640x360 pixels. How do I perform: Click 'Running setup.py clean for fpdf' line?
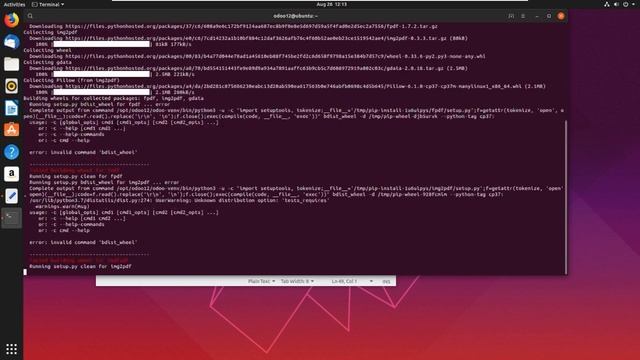click(x=76, y=176)
